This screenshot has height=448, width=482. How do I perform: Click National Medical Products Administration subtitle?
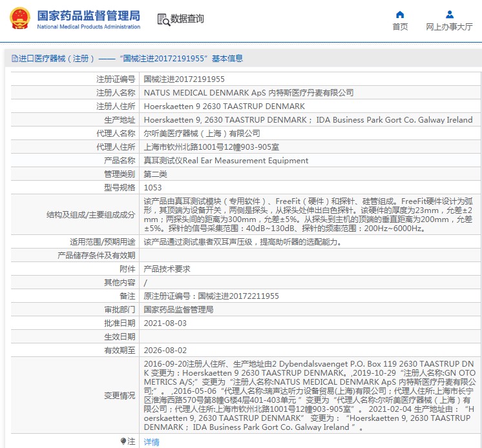(89, 26)
